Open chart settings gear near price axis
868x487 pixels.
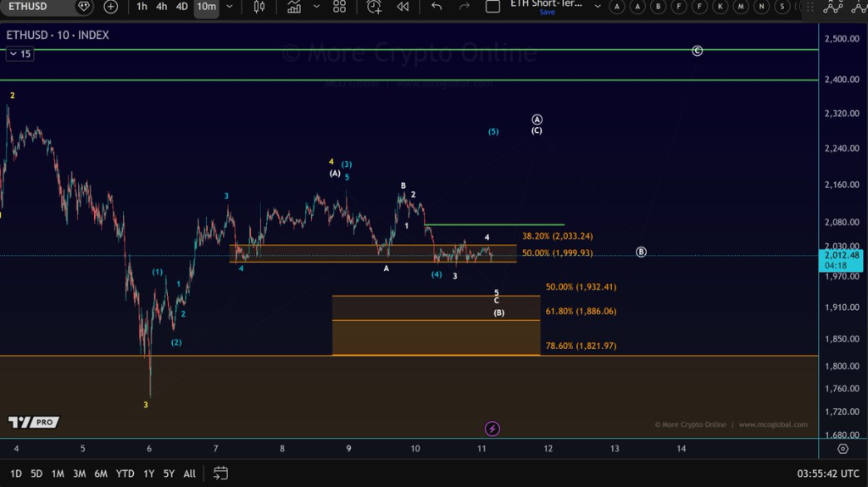pos(842,449)
